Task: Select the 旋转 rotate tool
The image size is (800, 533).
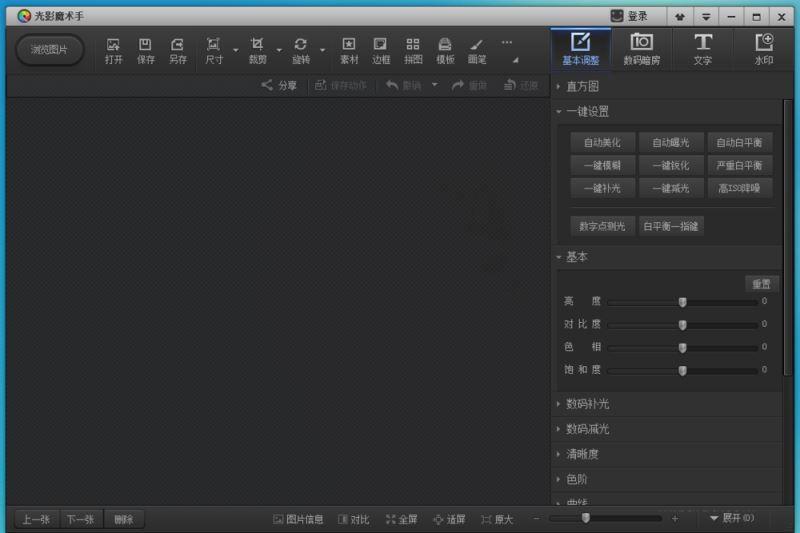Action: pyautogui.click(x=301, y=50)
